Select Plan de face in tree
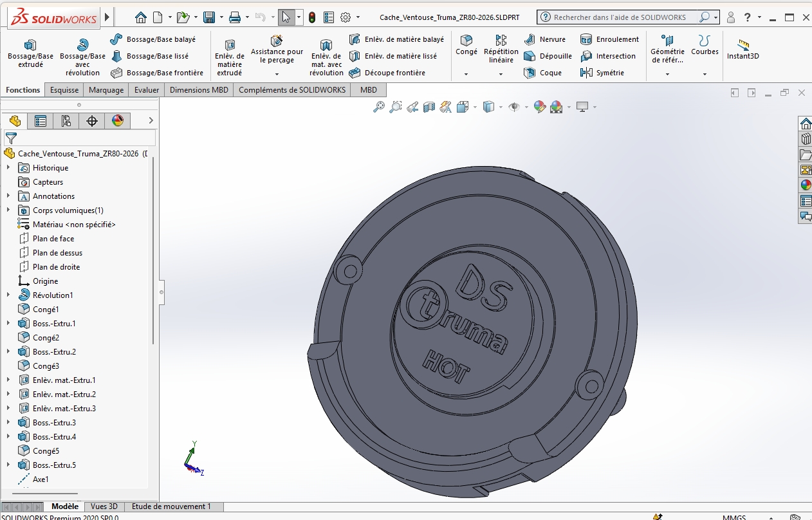 tap(53, 239)
